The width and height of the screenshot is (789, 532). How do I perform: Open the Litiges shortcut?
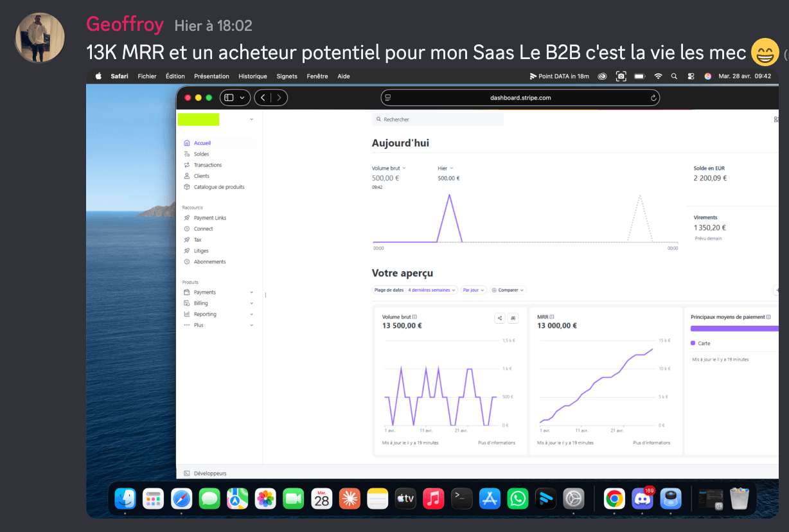click(201, 251)
